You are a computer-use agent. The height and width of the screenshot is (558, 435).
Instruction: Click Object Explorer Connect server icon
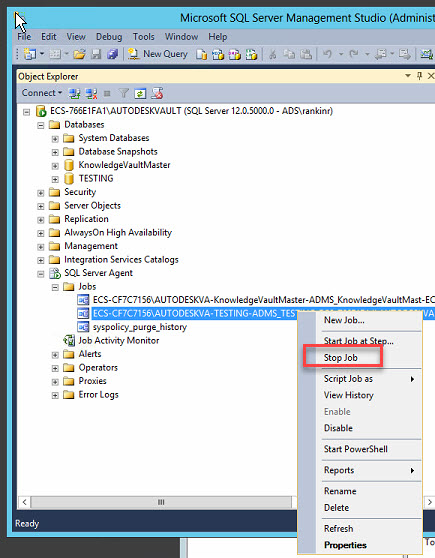[x=74, y=94]
